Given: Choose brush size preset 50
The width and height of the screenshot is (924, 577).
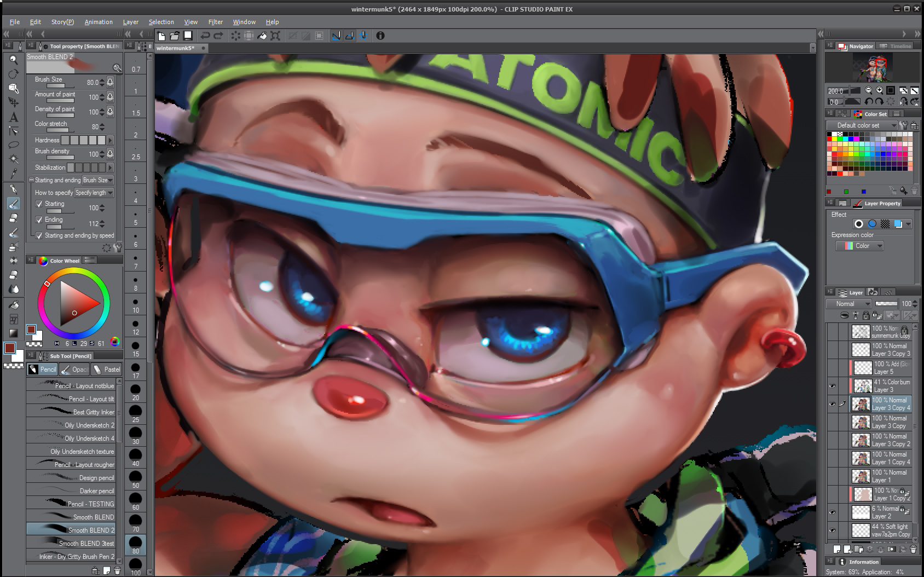Looking at the screenshot, I should (136, 480).
